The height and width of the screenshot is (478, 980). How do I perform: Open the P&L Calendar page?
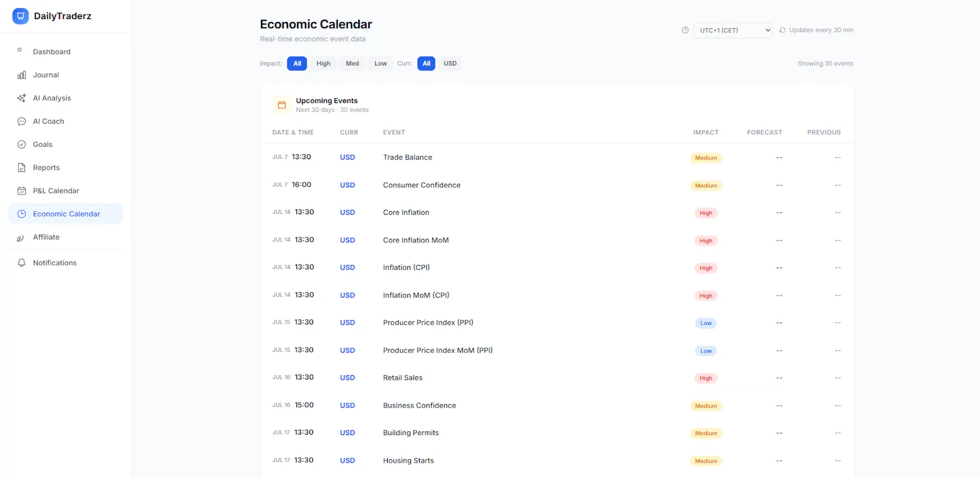tap(66, 191)
